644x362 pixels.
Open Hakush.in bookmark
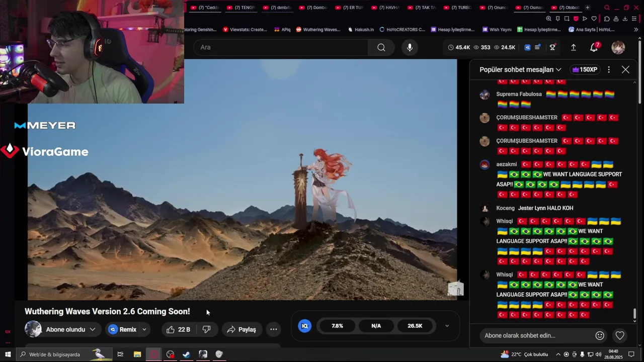[x=361, y=30]
